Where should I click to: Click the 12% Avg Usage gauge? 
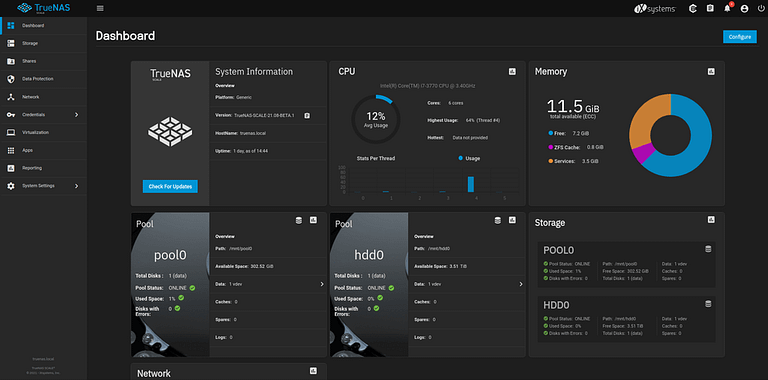[x=376, y=119]
